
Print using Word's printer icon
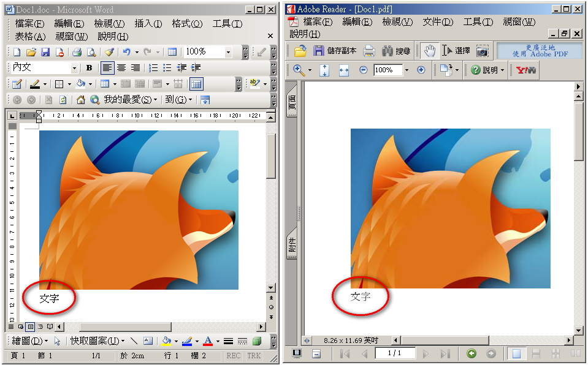click(77, 51)
